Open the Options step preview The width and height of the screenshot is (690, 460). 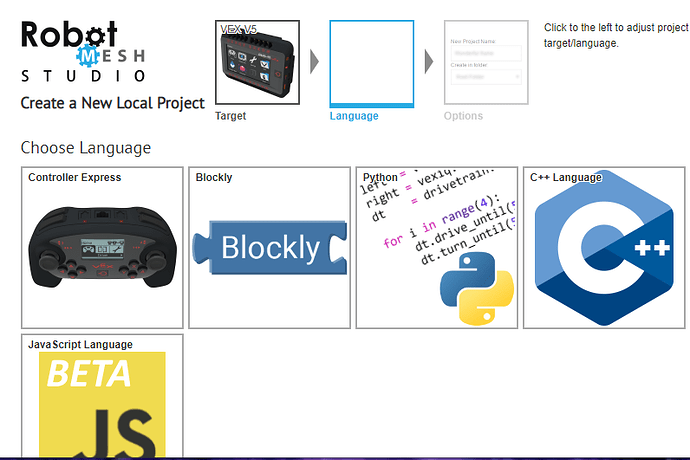pos(486,62)
